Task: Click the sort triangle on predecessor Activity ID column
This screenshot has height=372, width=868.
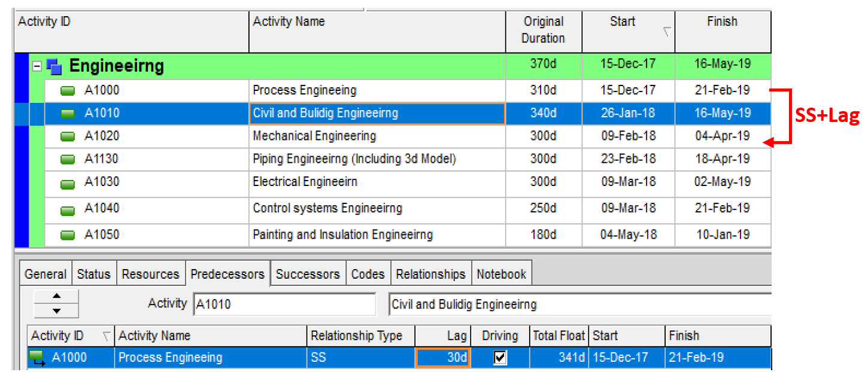Action: 106,336
